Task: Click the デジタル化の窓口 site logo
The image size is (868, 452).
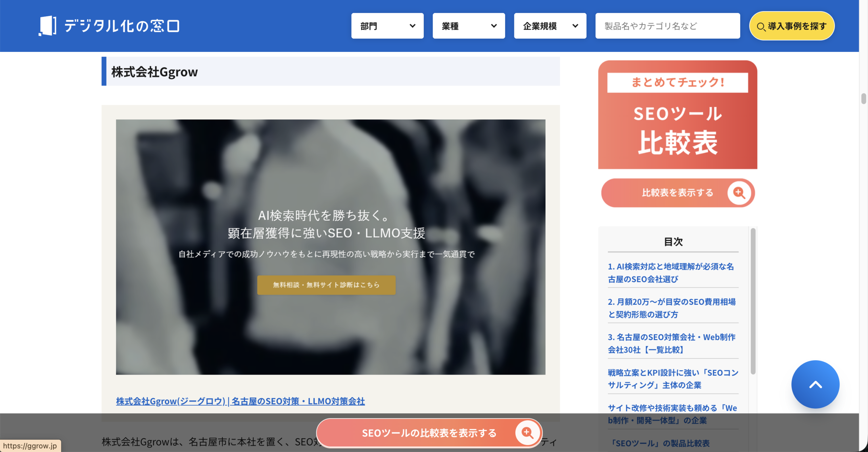Action: (x=109, y=26)
